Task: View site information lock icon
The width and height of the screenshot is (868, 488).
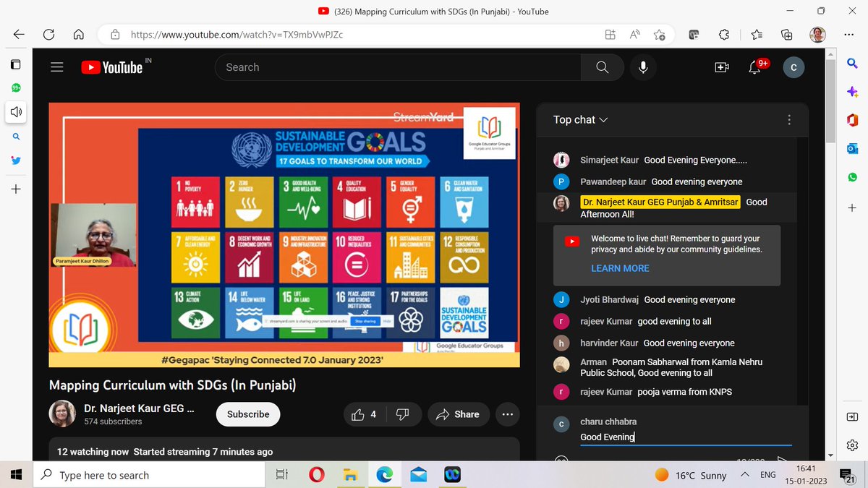Action: pos(114,35)
